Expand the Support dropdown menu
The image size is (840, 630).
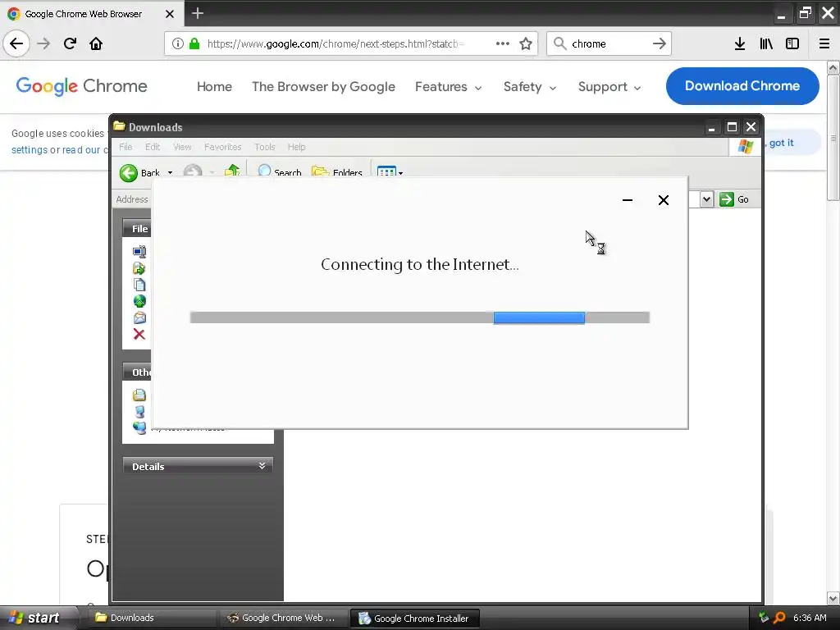point(609,86)
